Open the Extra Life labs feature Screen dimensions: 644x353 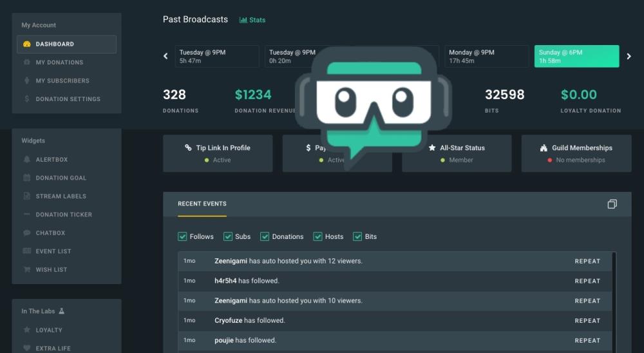pyautogui.click(x=53, y=348)
